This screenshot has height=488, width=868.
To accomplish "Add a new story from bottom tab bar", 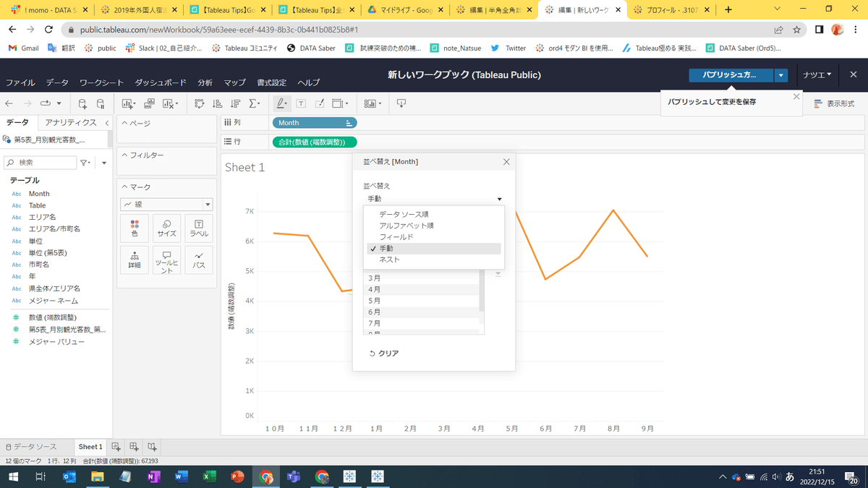I will [x=153, y=447].
